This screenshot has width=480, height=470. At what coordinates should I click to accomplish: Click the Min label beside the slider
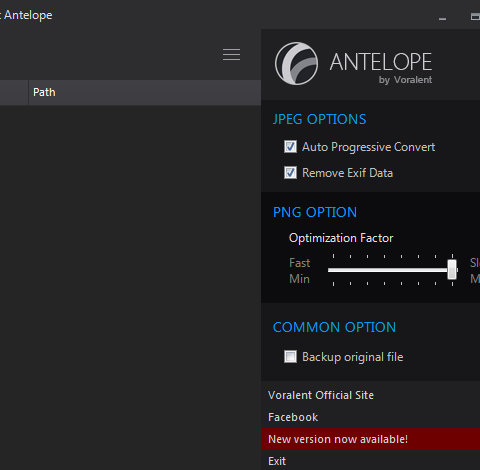[x=299, y=279]
